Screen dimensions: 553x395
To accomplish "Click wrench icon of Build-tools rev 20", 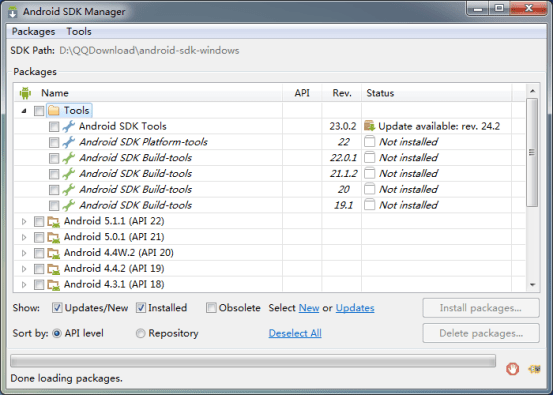I will point(68,189).
